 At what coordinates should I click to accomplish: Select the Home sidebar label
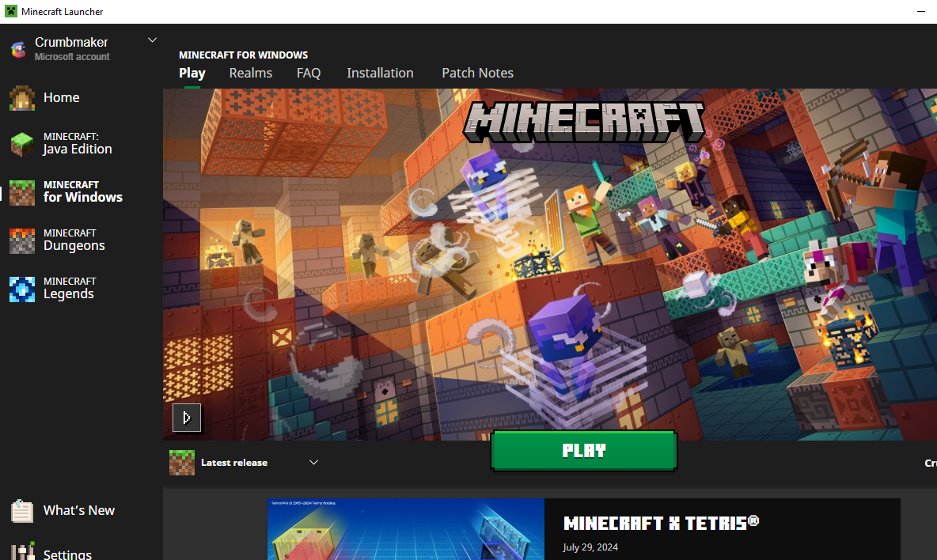point(61,97)
